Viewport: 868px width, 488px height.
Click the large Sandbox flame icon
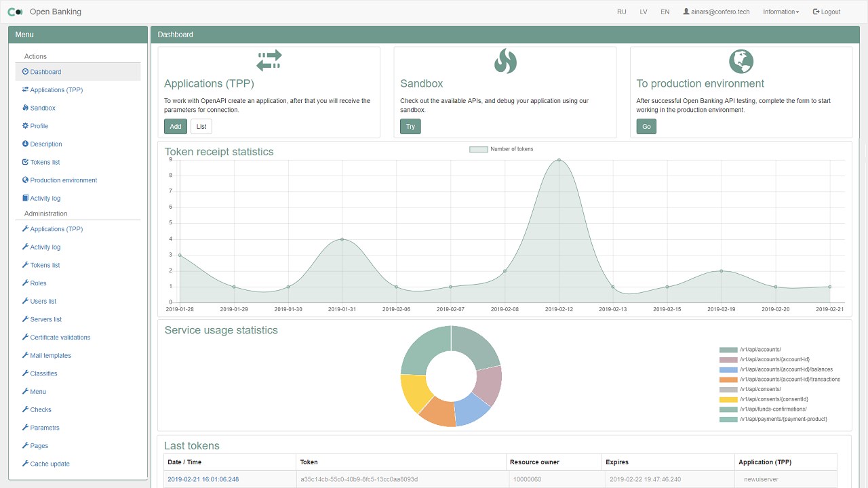505,61
